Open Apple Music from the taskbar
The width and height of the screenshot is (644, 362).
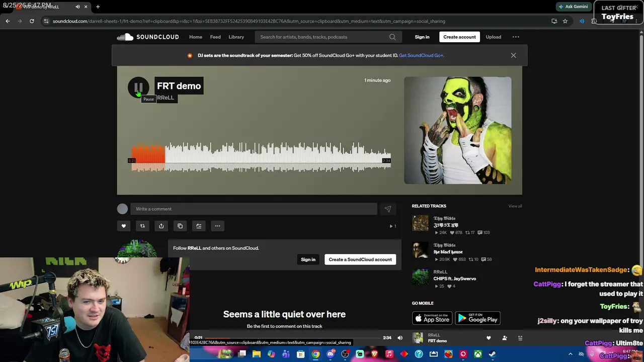point(389,354)
